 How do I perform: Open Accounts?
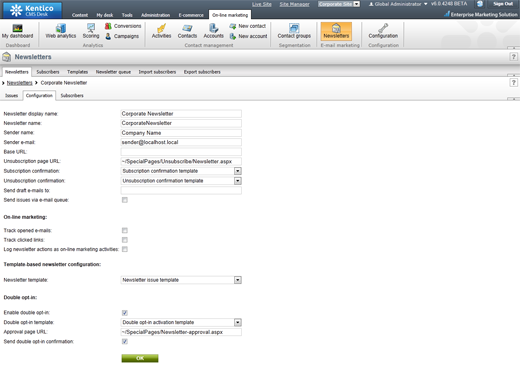[213, 31]
